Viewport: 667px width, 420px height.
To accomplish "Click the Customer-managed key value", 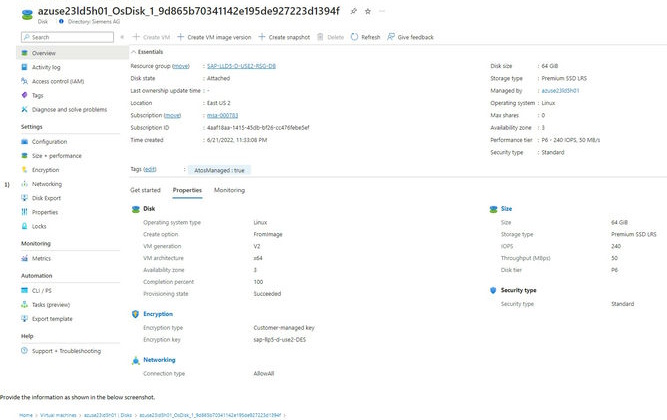I will (284, 328).
